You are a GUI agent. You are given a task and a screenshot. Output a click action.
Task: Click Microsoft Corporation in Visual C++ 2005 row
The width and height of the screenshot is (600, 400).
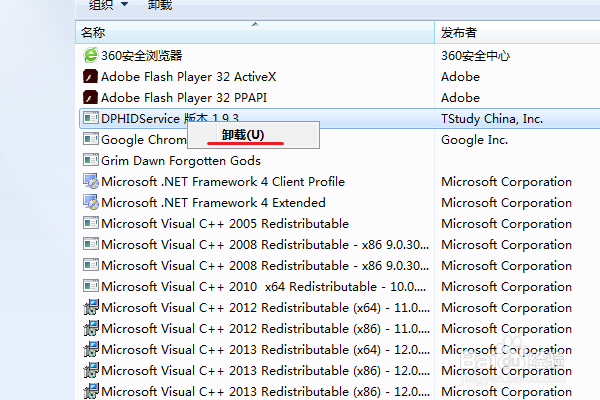click(506, 224)
